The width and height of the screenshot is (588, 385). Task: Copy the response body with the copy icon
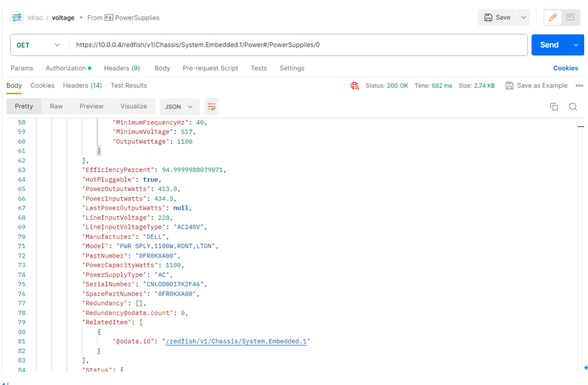pos(553,107)
